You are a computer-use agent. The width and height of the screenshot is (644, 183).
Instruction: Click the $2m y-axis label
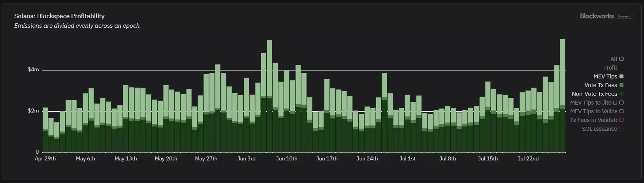click(33, 111)
